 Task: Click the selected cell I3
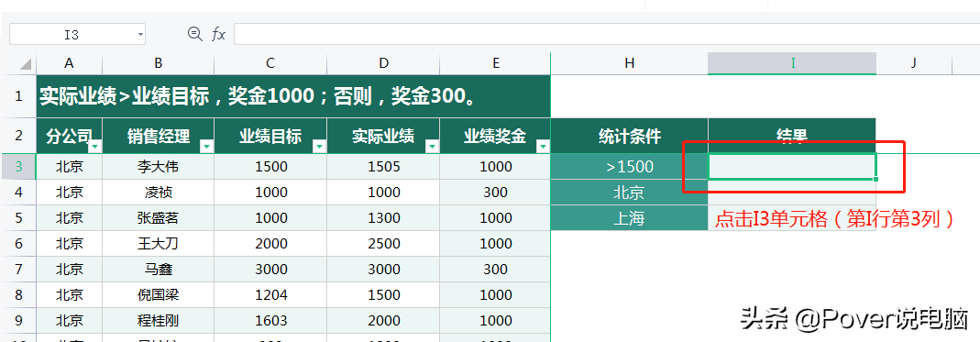coord(792,167)
